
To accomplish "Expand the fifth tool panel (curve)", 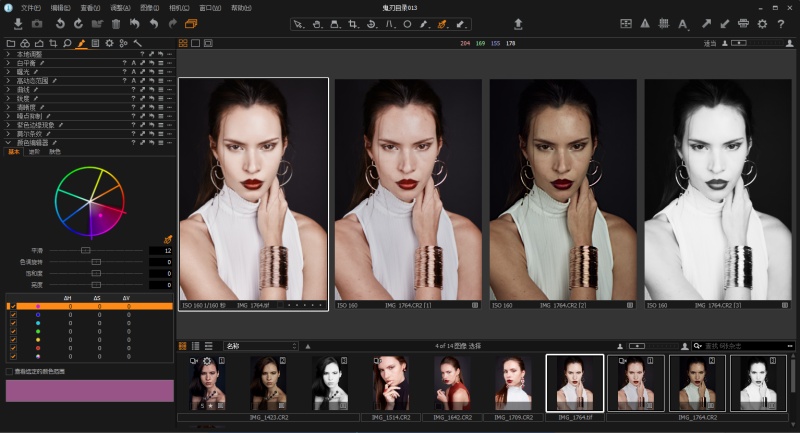I will [x=8, y=90].
